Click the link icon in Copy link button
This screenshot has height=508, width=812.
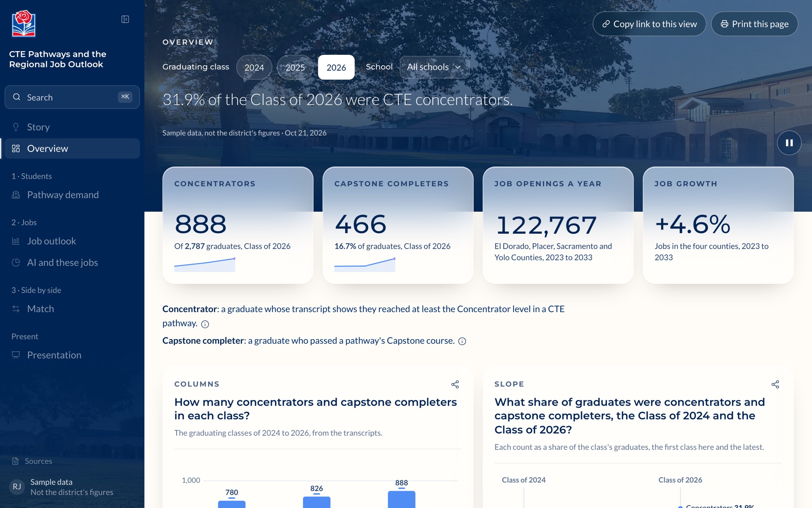pos(606,24)
